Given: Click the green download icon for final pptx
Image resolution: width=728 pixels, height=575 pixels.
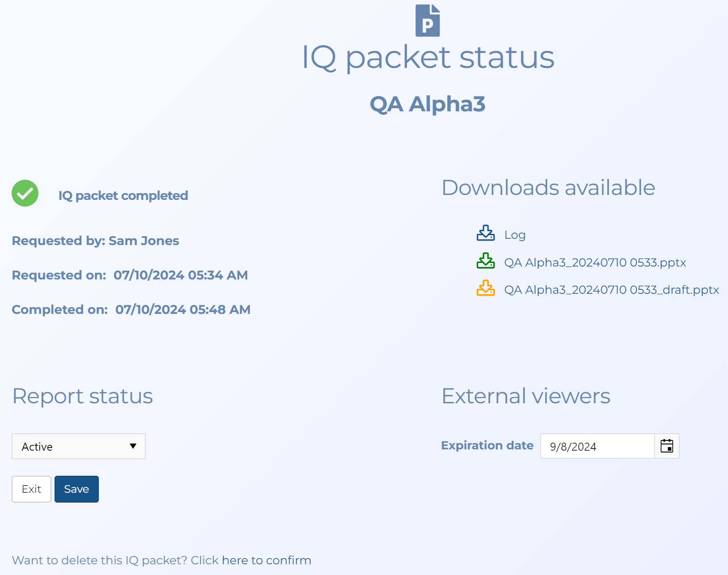Looking at the screenshot, I should [x=485, y=261].
